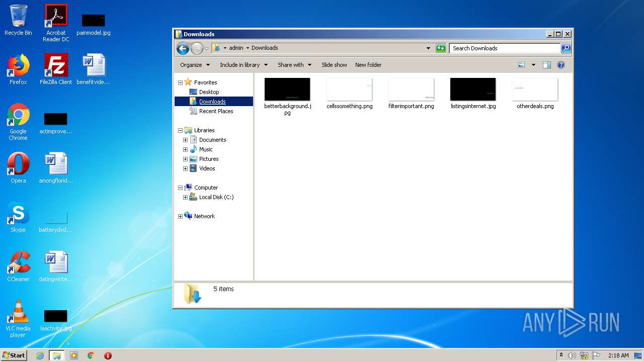644x362 pixels.
Task: Select laactivity.jpg on the desktop
Action: pyautogui.click(x=56, y=321)
